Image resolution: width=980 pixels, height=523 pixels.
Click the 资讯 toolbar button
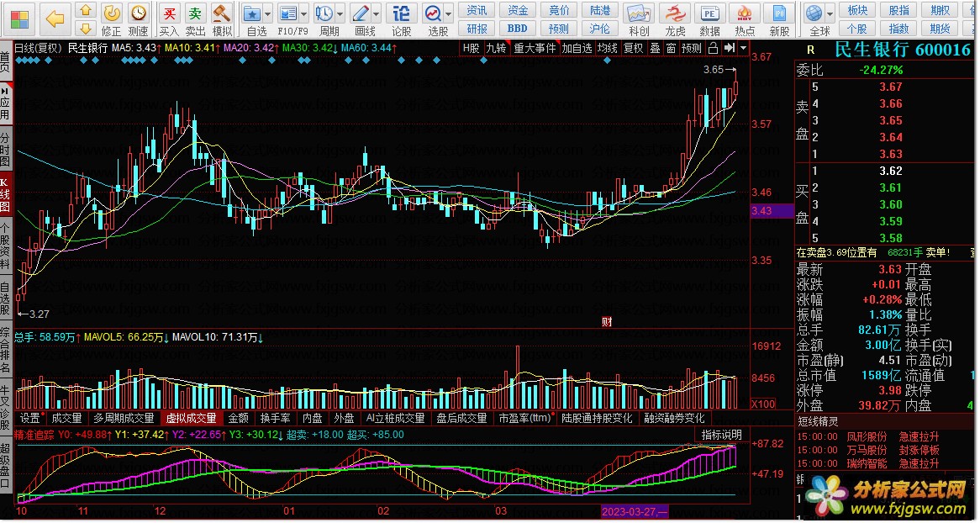(x=477, y=11)
